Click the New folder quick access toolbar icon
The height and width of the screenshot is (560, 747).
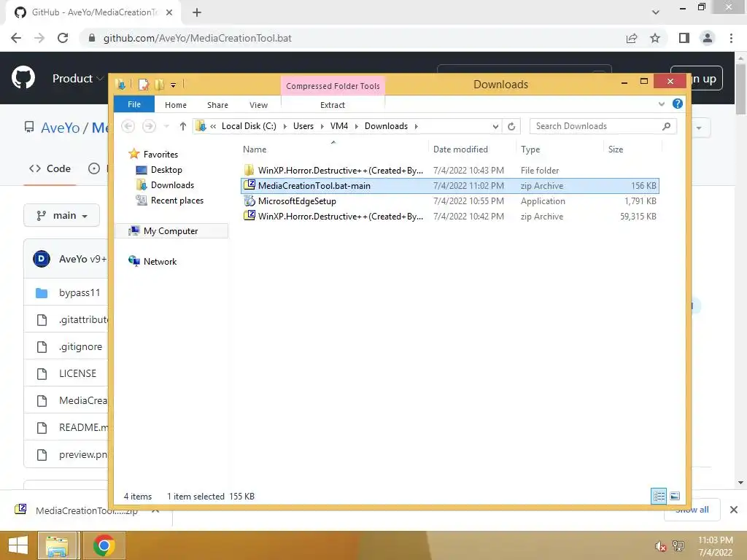pyautogui.click(x=159, y=85)
